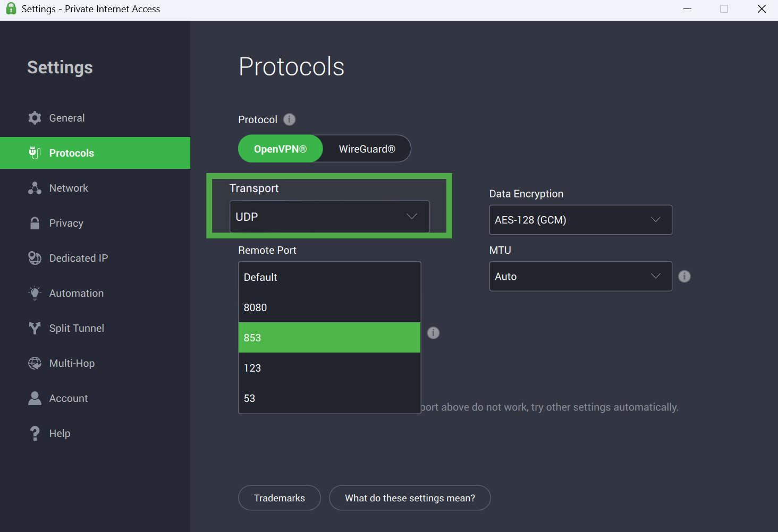This screenshot has height=532, width=778.
Task: Open the Dedicated IP settings page
Action: 95,258
